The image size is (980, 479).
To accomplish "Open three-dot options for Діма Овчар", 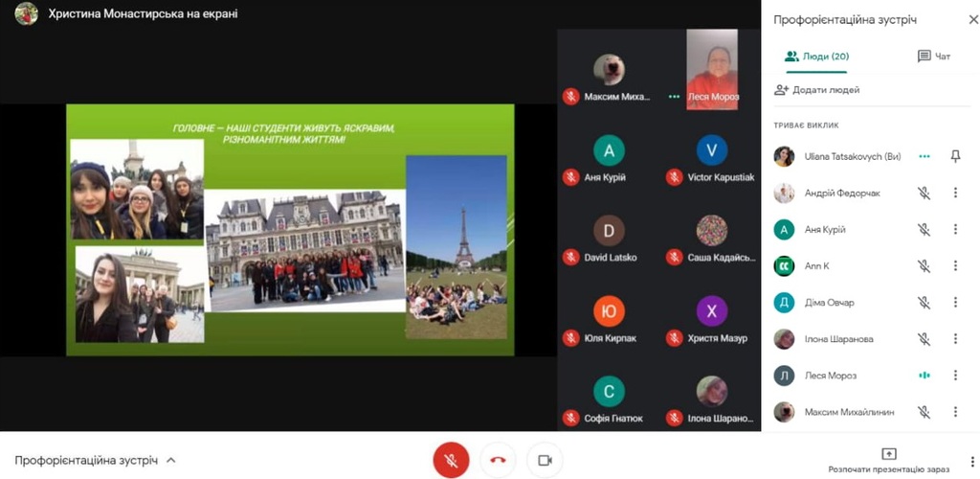I will (x=955, y=303).
